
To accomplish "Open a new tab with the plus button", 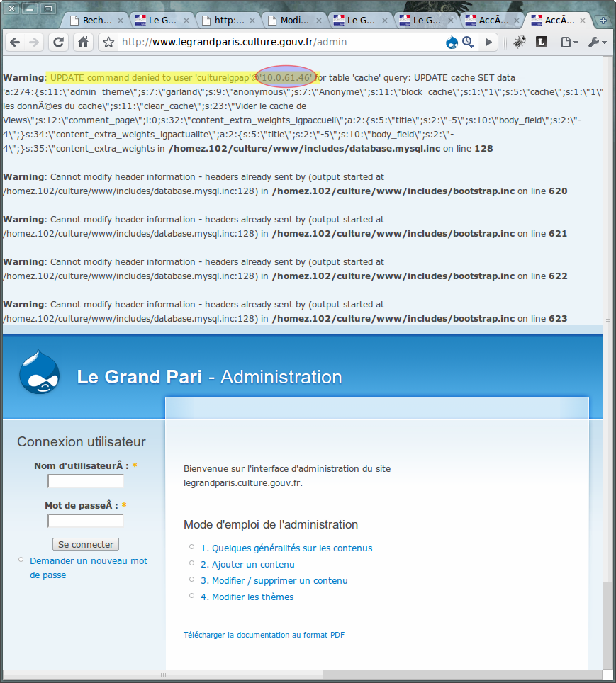I will tap(603, 21).
